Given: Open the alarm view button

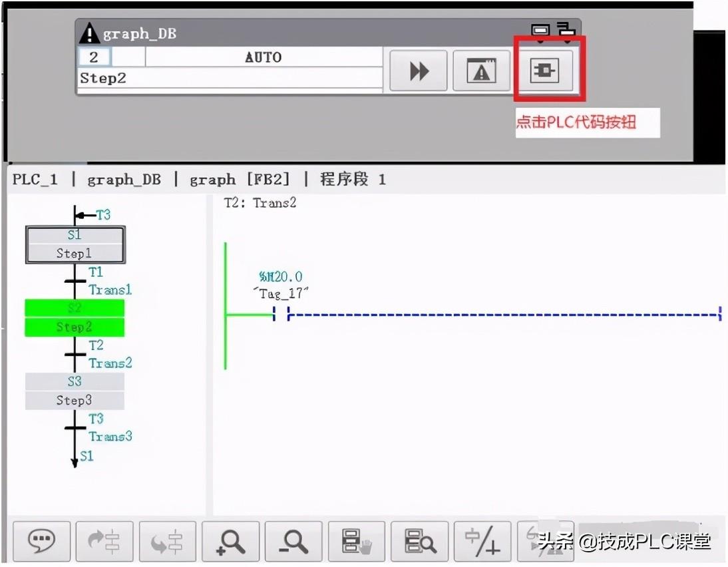Looking at the screenshot, I should pyautogui.click(x=481, y=71).
